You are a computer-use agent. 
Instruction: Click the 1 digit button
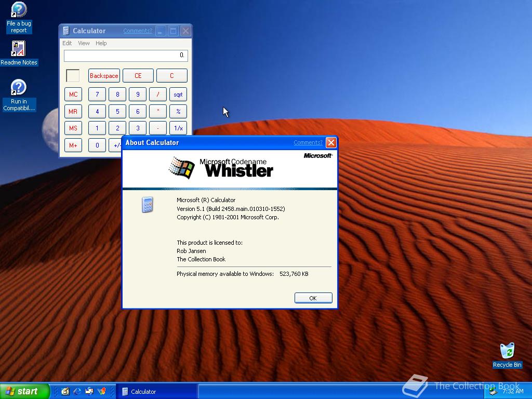[97, 128]
